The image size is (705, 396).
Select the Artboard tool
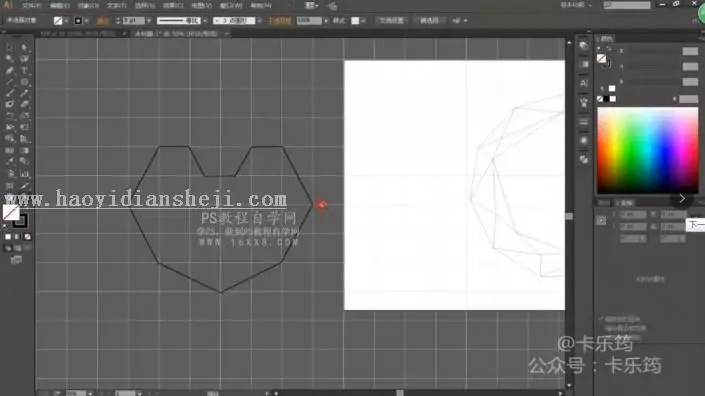pos(9,185)
